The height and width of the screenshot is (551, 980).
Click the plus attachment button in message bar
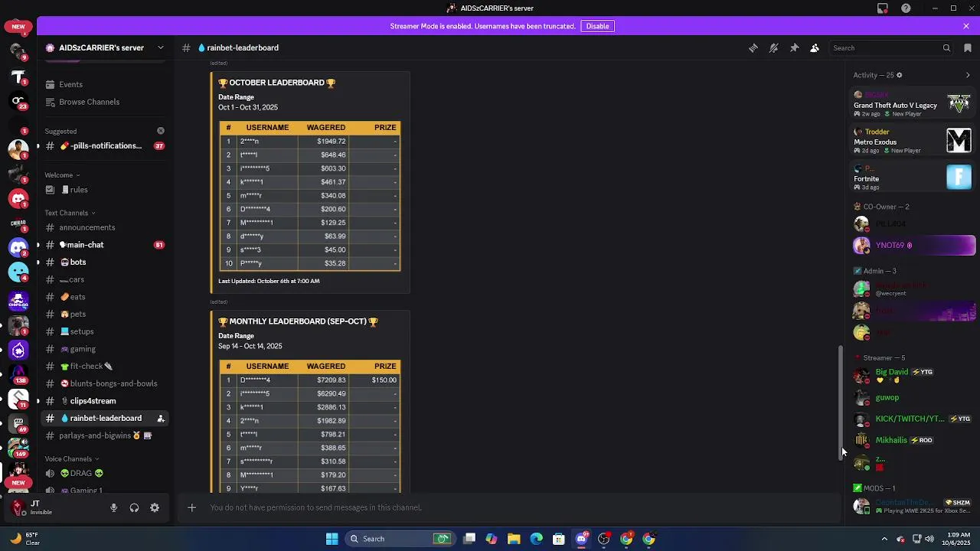click(x=192, y=507)
